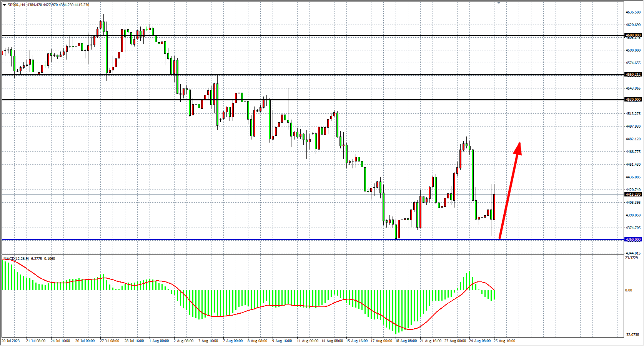Click the 4530.000 price tag on scale

click(x=633, y=100)
